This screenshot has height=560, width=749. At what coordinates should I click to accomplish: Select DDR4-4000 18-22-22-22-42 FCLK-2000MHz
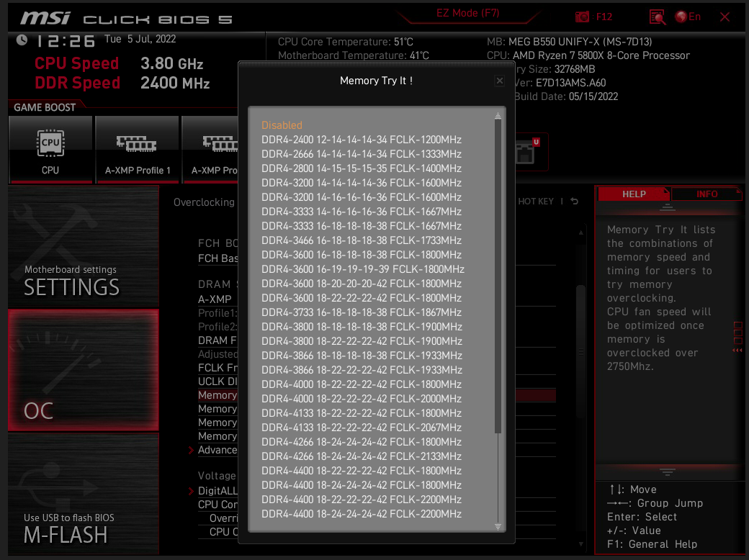pyautogui.click(x=362, y=399)
